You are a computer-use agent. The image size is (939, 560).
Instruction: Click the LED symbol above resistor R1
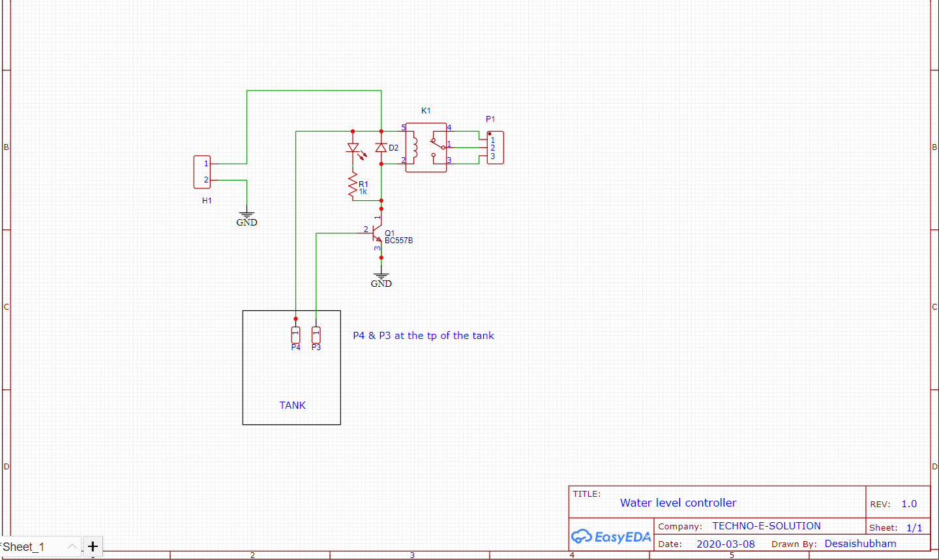[x=353, y=149]
